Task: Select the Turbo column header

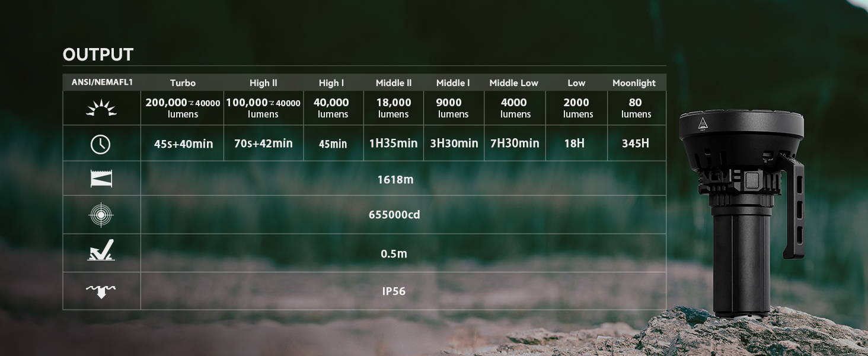Action: coord(183,83)
